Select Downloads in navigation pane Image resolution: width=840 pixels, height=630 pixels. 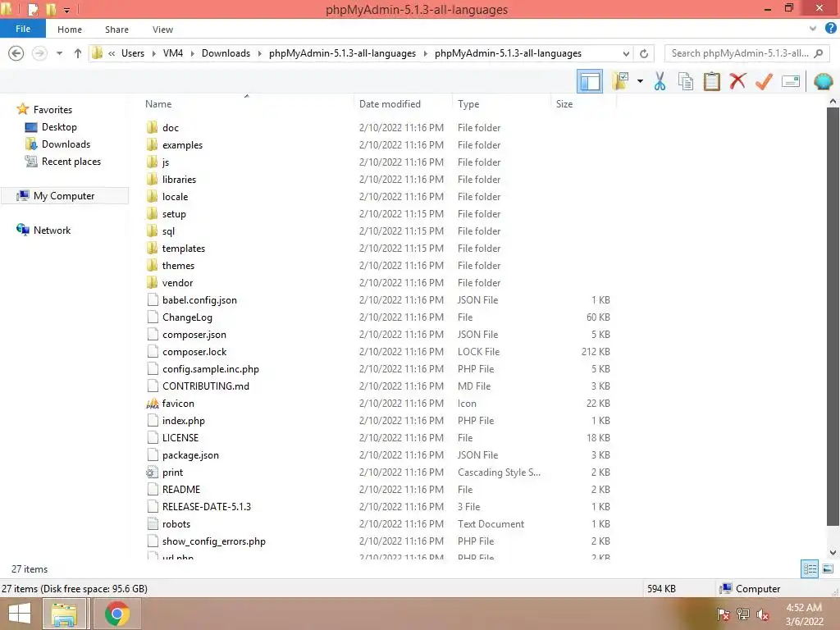pos(66,144)
